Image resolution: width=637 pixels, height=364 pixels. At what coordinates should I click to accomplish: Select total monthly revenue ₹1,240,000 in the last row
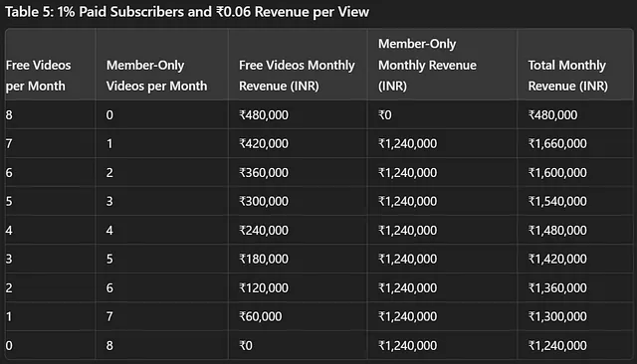pyautogui.click(x=557, y=345)
